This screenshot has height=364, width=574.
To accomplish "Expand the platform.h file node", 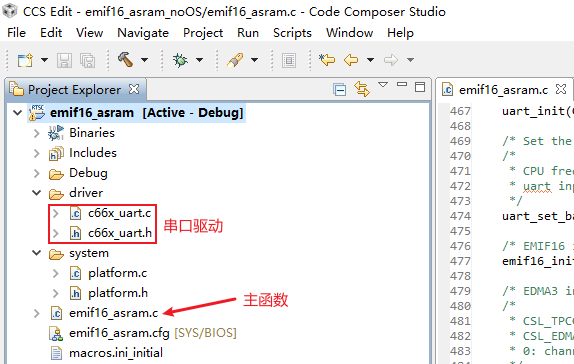I will pyautogui.click(x=55, y=293).
